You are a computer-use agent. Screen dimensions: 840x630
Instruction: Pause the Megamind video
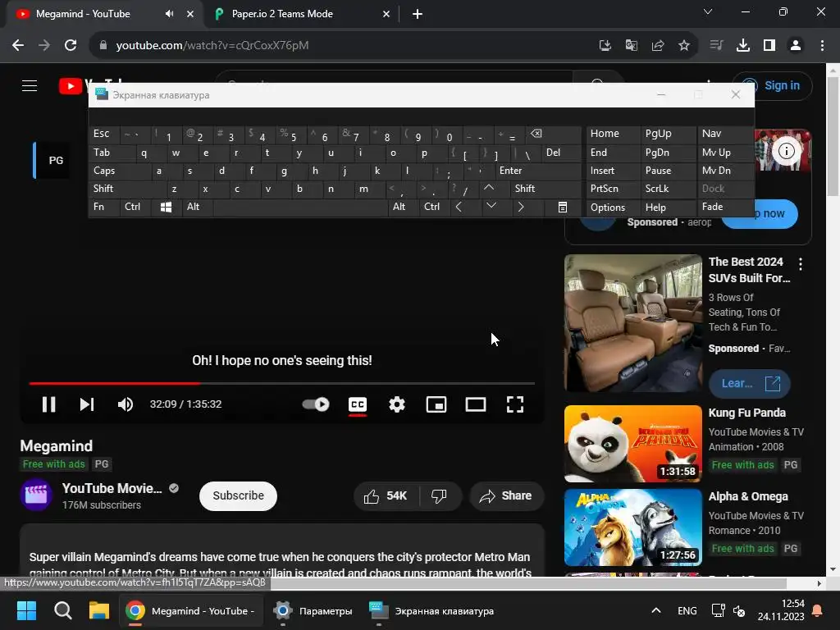48,404
